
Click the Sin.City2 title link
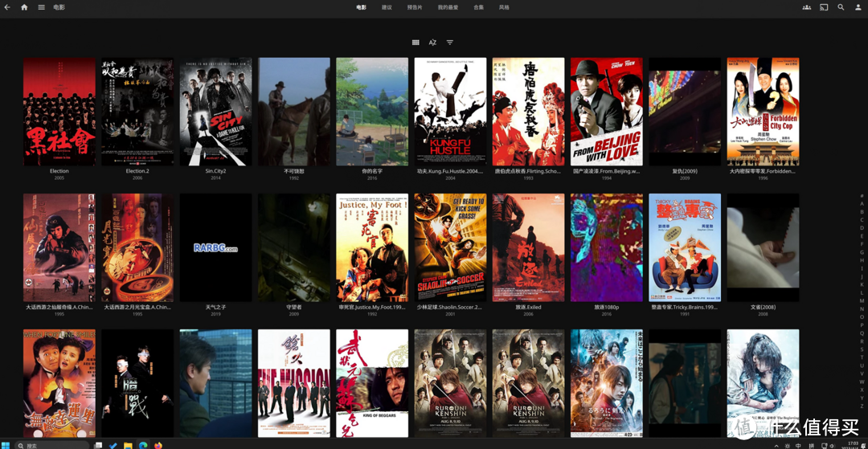click(x=216, y=171)
